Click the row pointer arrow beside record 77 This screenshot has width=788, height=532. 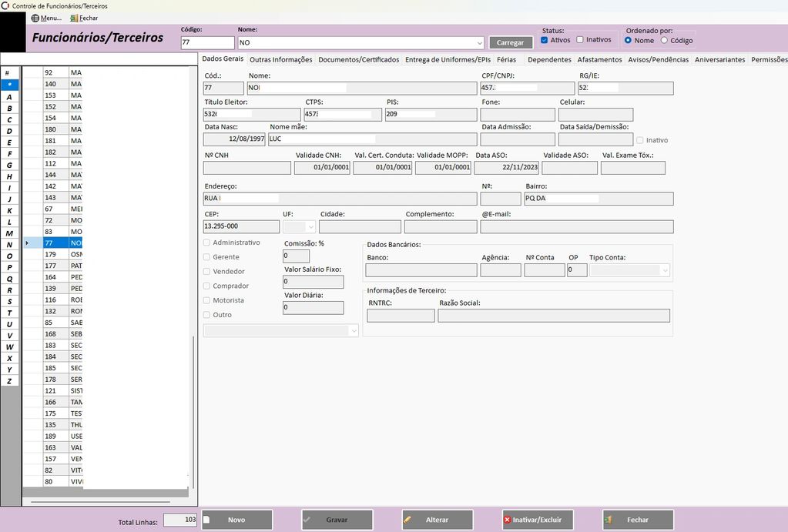point(27,243)
